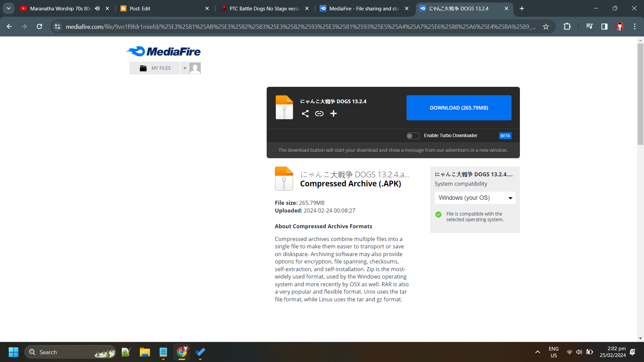
Task: Open Chrome side panel icon
Action: (x=604, y=26)
